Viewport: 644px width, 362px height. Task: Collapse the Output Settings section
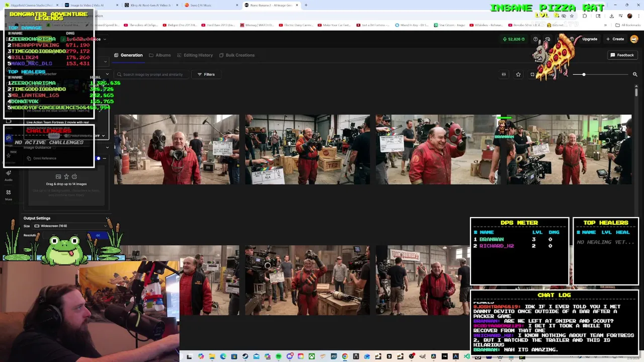click(x=107, y=218)
